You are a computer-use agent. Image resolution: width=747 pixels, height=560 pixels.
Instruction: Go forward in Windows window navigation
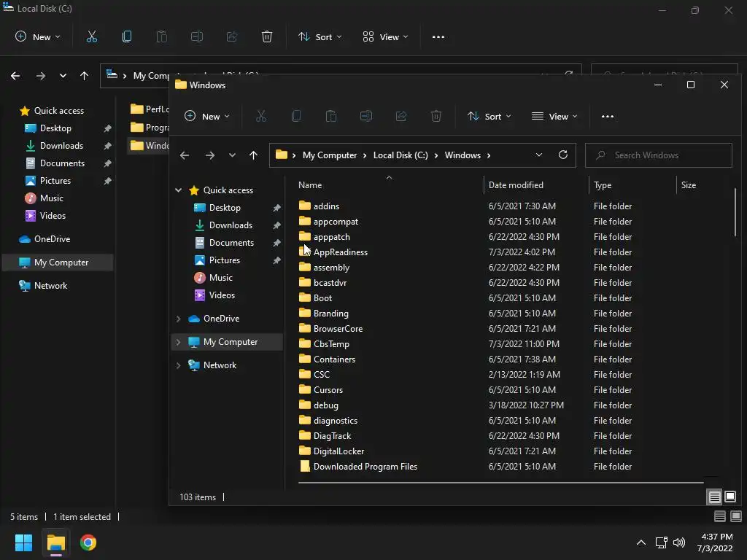point(209,155)
